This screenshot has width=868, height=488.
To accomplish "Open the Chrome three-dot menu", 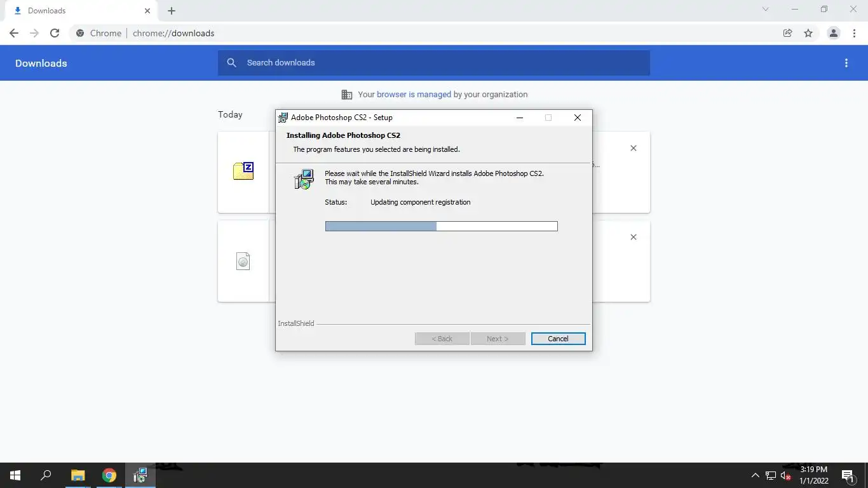I will (x=855, y=33).
